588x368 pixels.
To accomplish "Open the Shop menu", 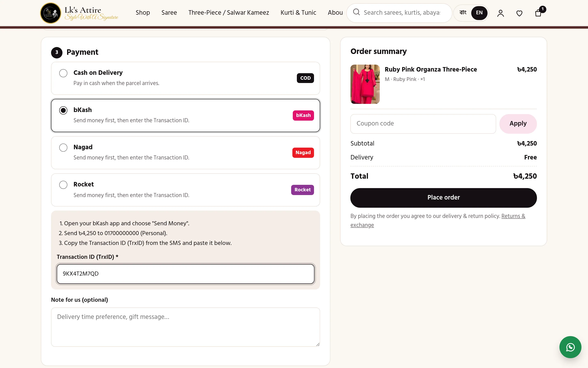I will coord(143,13).
